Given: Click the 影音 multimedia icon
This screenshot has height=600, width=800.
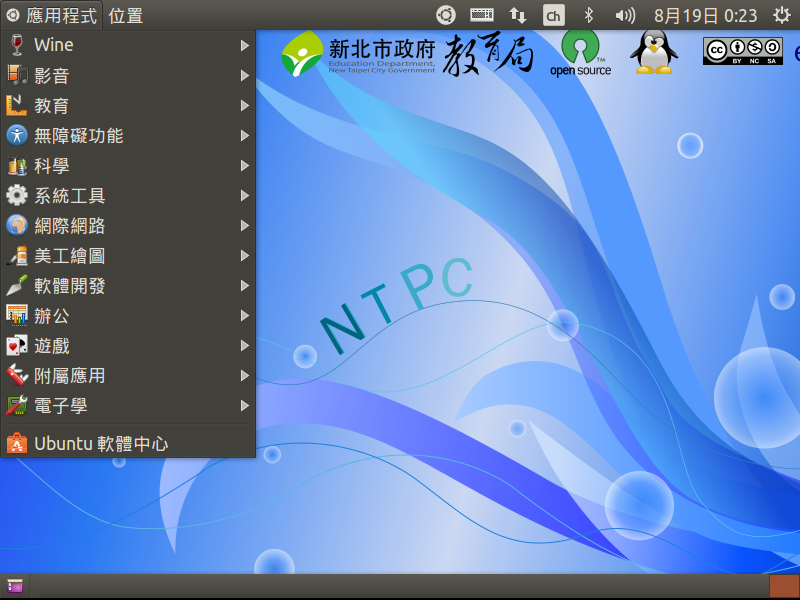Looking at the screenshot, I should coord(17,75).
